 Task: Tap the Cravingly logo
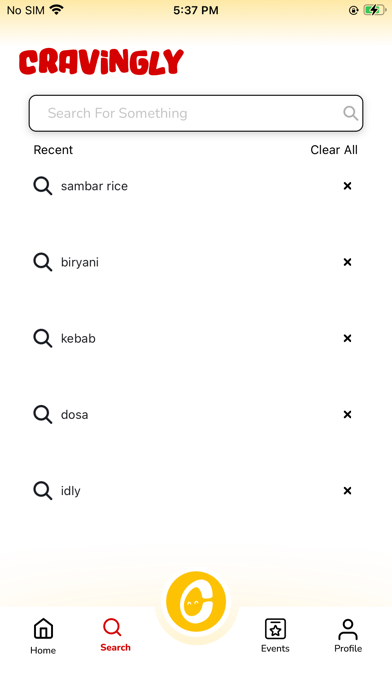coord(101,62)
